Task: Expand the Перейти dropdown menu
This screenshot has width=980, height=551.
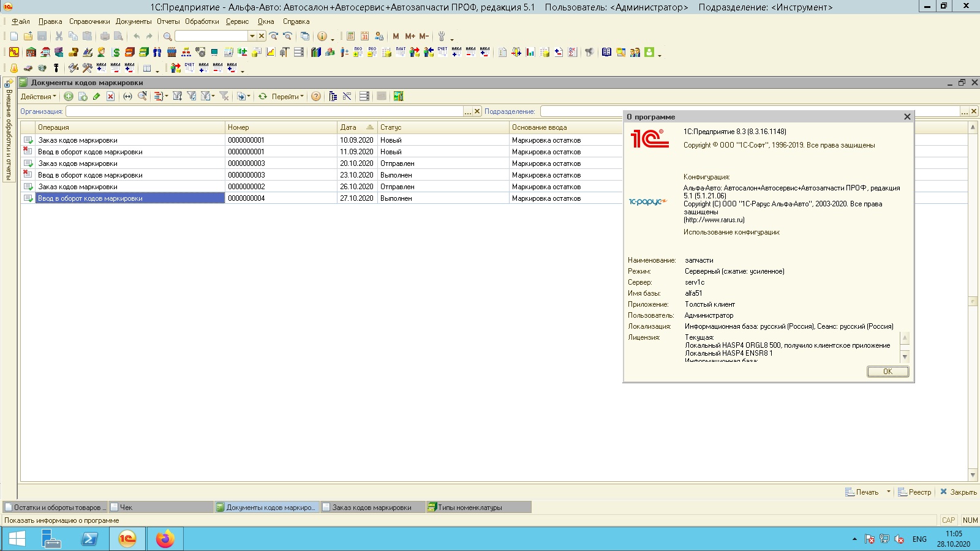Action: coord(288,96)
